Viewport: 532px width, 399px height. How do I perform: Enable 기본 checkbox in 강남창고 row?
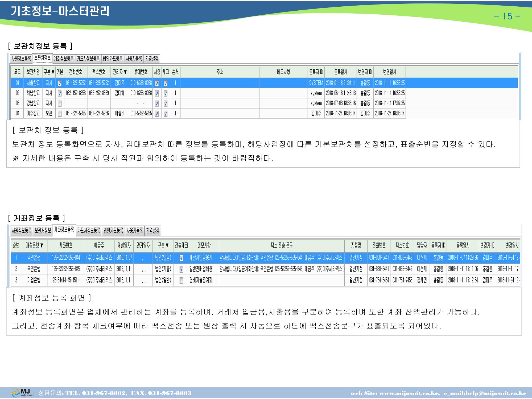[60, 103]
